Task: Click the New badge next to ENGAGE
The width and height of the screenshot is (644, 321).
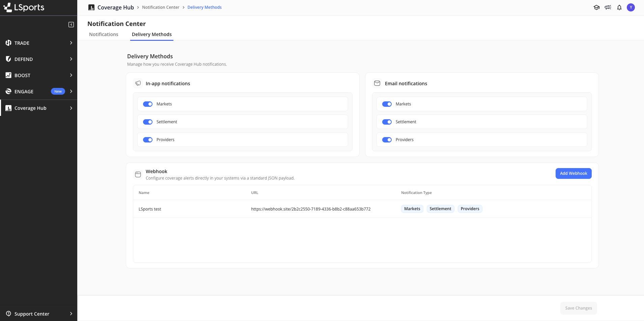Action: 58,91
